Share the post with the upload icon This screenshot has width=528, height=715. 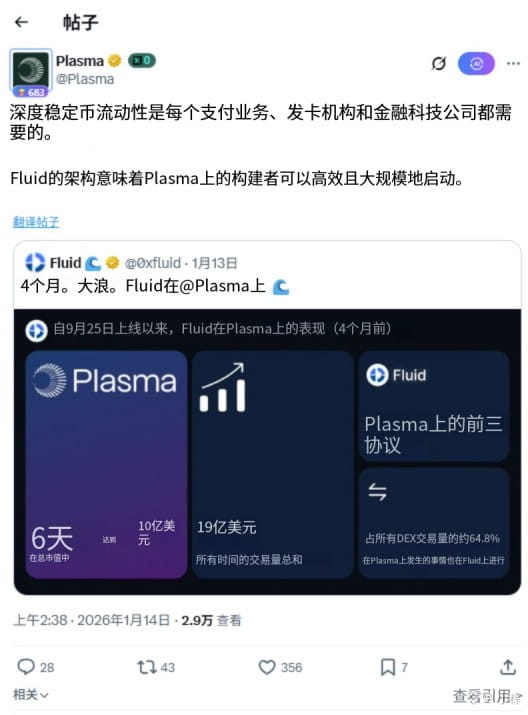(507, 667)
